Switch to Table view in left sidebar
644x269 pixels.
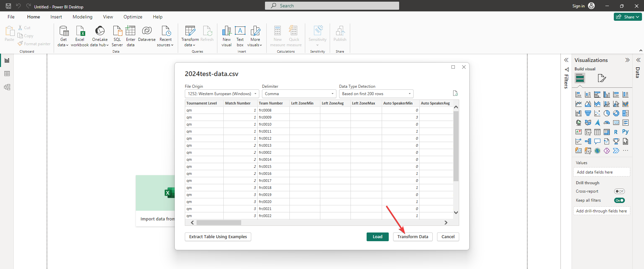coord(7,74)
